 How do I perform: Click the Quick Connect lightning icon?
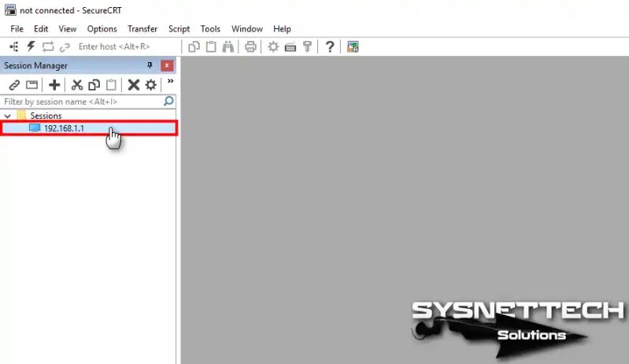31,46
